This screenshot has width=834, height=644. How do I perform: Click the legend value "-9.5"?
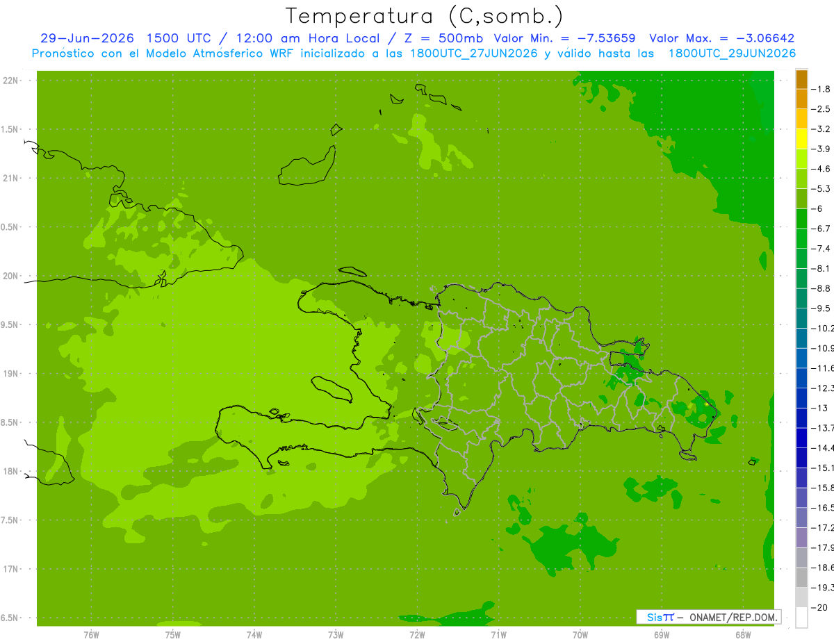click(821, 308)
